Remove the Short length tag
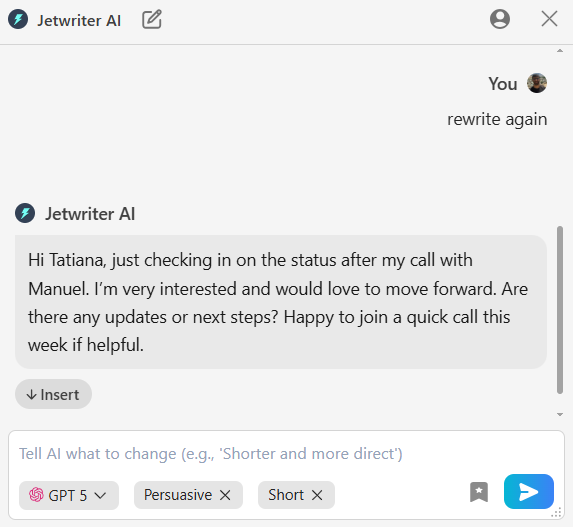The height and width of the screenshot is (527, 573). [317, 495]
